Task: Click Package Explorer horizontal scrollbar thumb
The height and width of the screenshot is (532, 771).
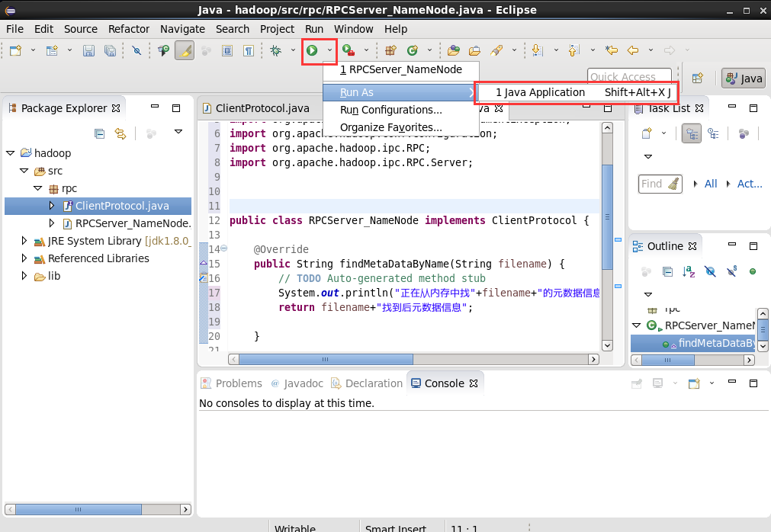Action: 79,509
